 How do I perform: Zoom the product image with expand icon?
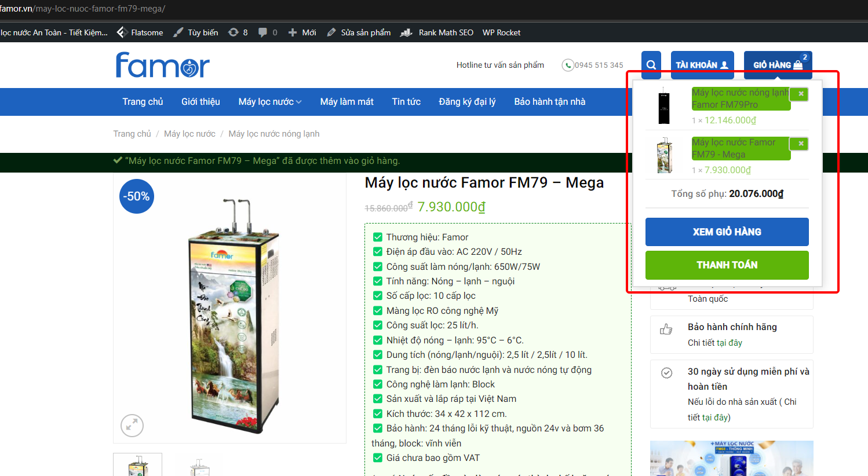pyautogui.click(x=132, y=426)
